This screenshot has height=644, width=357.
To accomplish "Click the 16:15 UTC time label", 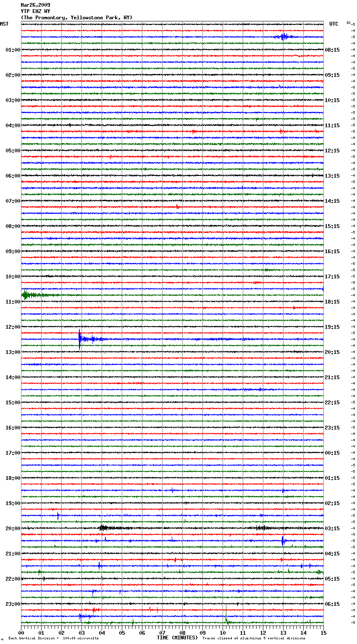I will (x=332, y=251).
